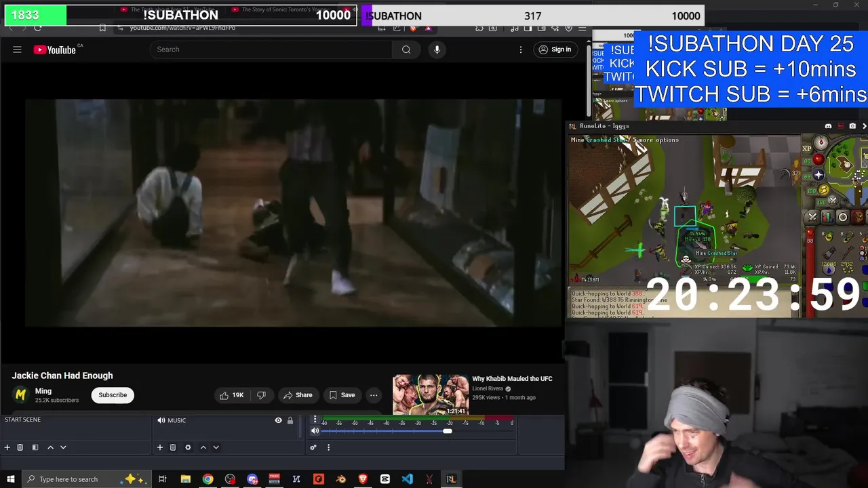868x488 pixels.
Task: Open YouTube settings three-dot menu
Action: 521,49
